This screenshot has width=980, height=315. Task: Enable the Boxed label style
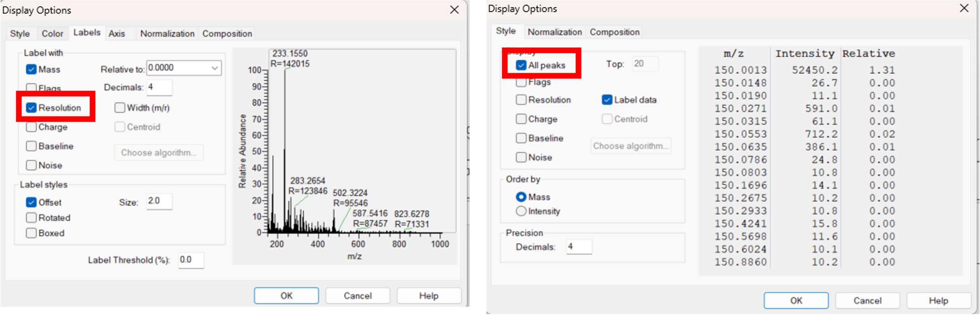(31, 233)
